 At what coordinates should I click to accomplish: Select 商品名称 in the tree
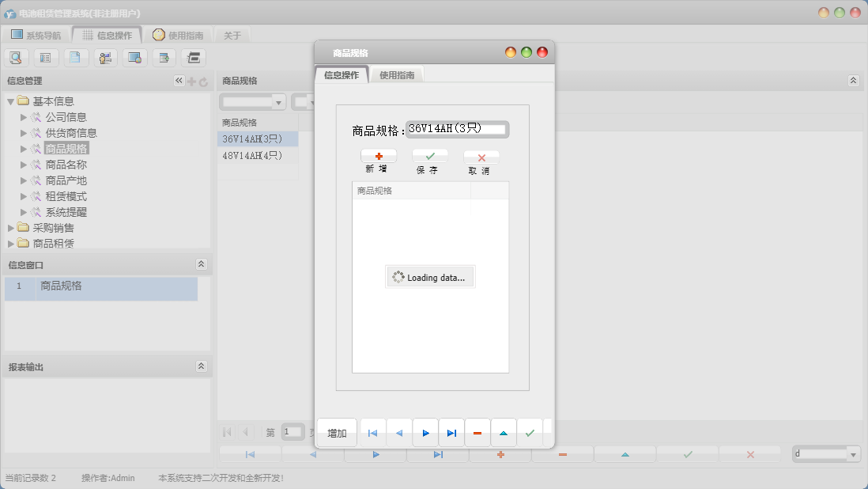pos(66,165)
